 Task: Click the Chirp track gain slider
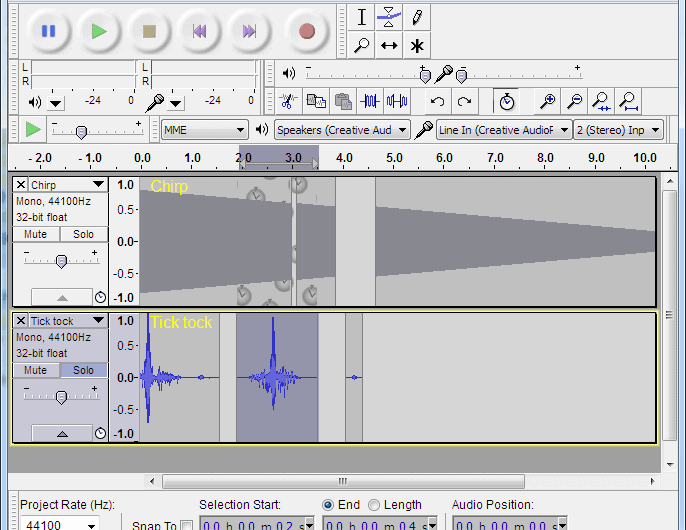click(61, 261)
